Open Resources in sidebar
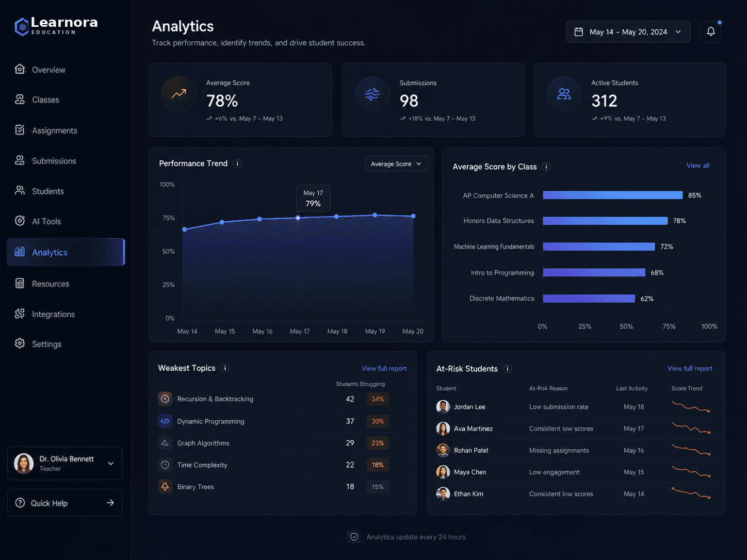 tap(66, 284)
